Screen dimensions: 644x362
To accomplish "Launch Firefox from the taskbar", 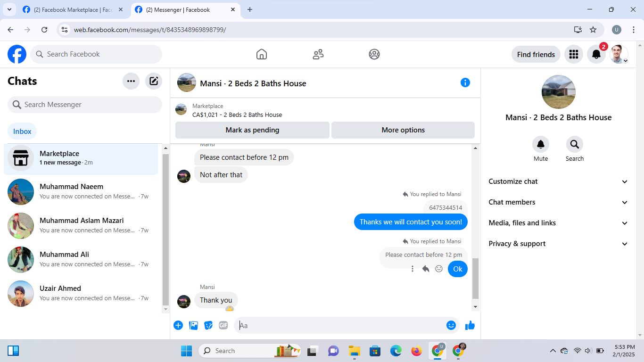I will click(x=416, y=351).
